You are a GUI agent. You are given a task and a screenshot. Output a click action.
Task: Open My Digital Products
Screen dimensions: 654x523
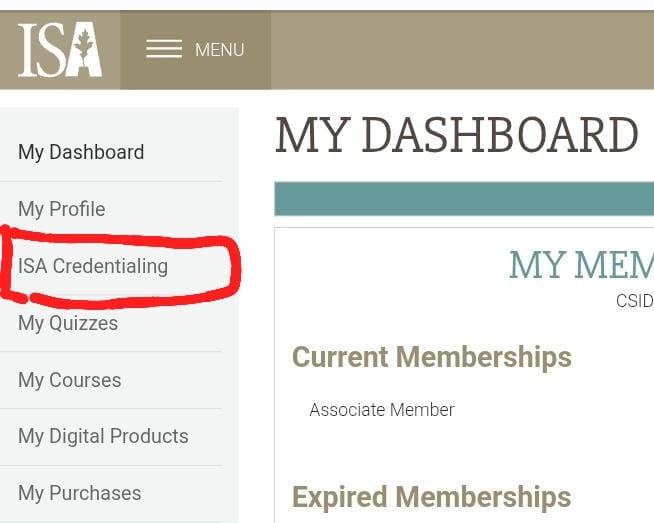click(103, 436)
